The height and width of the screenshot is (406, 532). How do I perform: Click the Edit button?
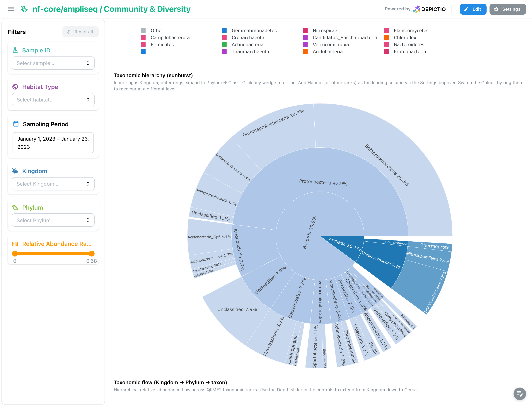coord(473,9)
